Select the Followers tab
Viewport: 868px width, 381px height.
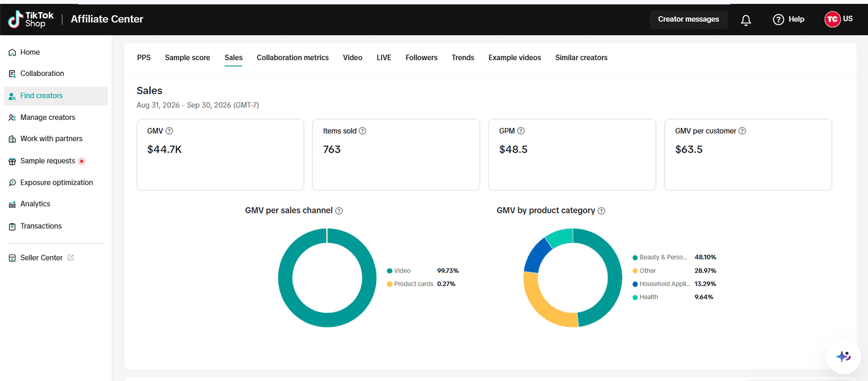422,58
